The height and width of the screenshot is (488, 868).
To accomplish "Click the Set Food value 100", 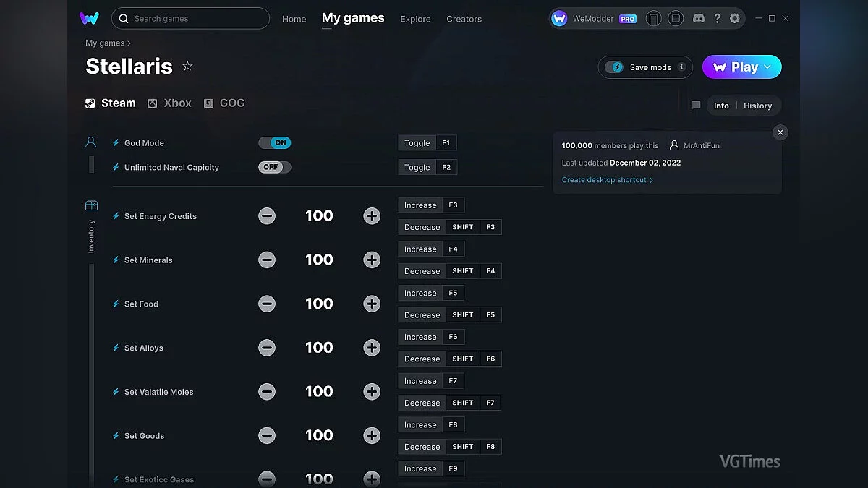I will click(x=319, y=304).
